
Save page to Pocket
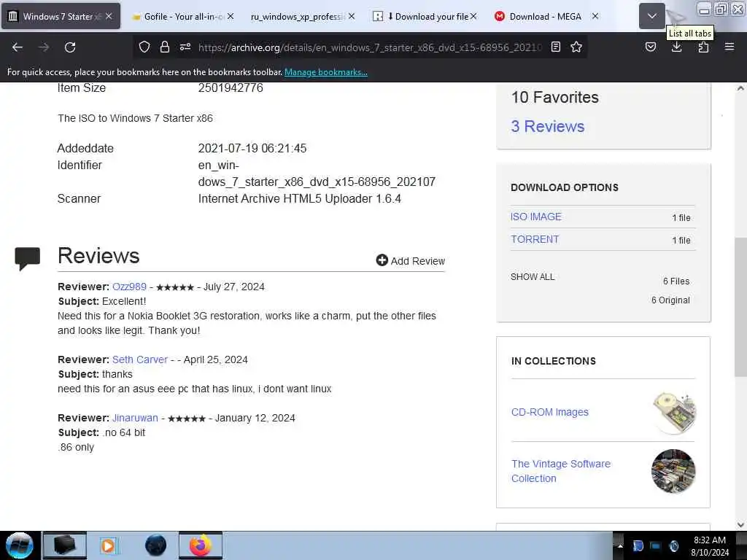click(651, 47)
